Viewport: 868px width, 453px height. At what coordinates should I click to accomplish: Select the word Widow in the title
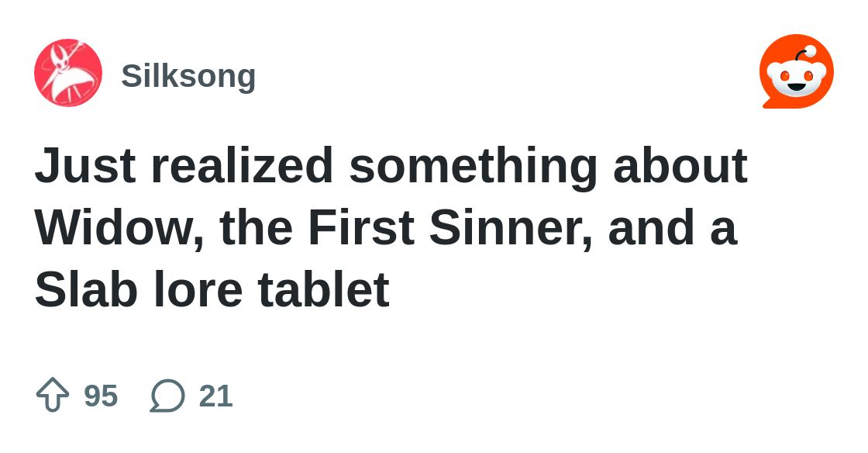(113, 227)
